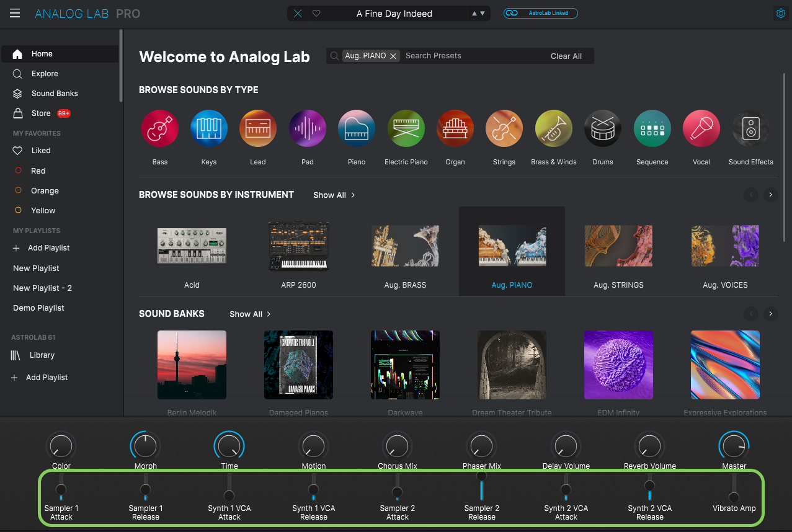
Task: Choose the Aug. STRINGS instrument
Action: (x=619, y=251)
